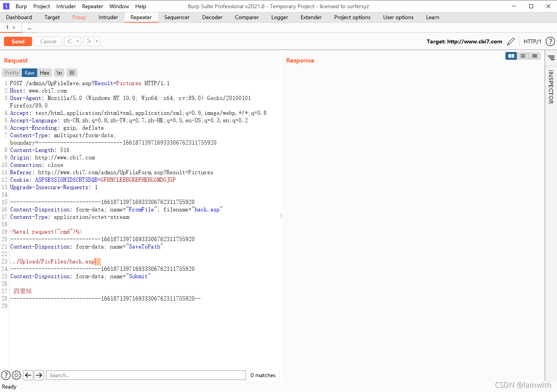The image size is (557, 392).
Task: Click the Cookie ASPSESSIONIDSCBTSDQB header line
Action: 93,180
